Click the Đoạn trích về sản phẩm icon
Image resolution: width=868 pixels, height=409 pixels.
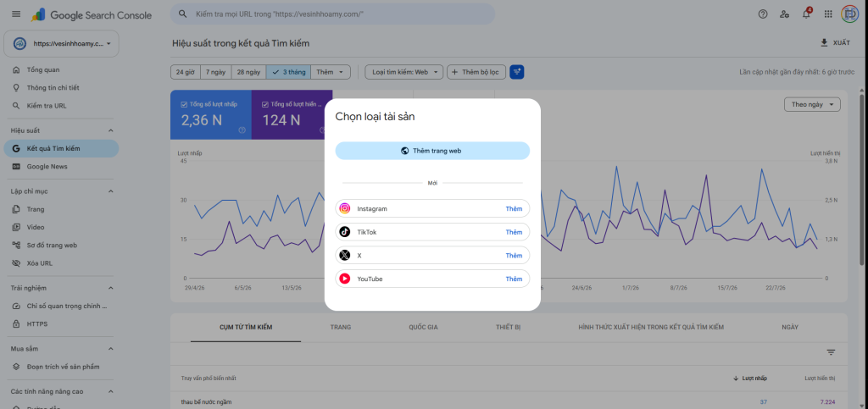tap(16, 367)
